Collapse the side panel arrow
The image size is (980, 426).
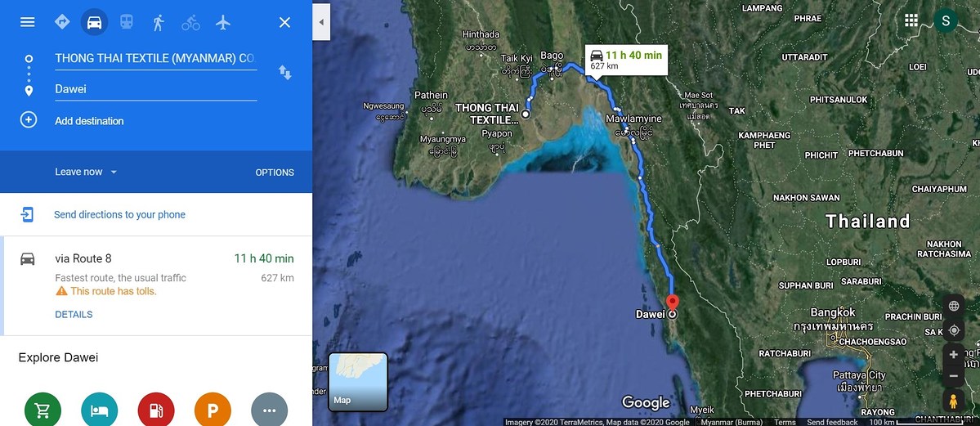click(x=321, y=22)
